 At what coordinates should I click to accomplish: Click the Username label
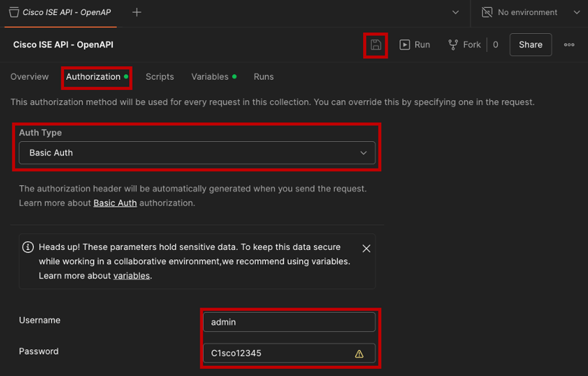coord(40,320)
